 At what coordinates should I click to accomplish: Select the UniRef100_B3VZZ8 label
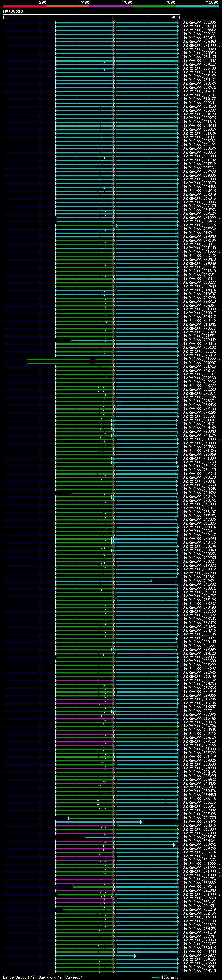(199, 898)
